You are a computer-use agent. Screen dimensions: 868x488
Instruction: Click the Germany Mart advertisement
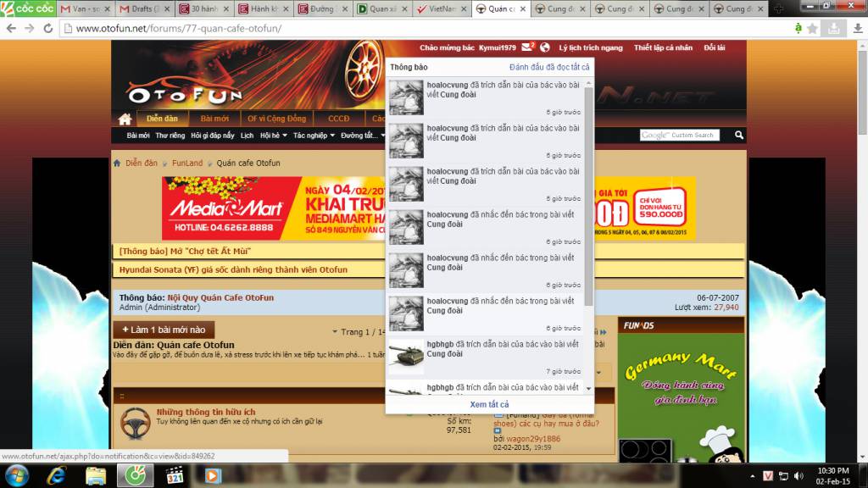[x=681, y=397]
